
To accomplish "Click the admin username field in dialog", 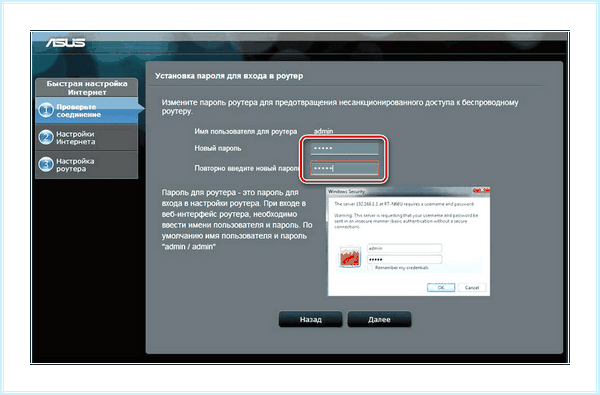I will [x=404, y=248].
